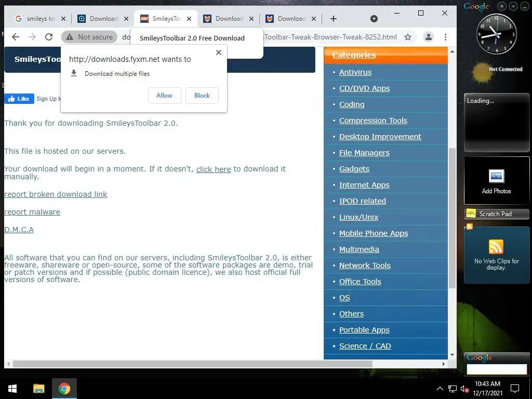532x399 pixels.
Task: Open the Mobile Phone Apps category
Action: pyautogui.click(x=374, y=233)
